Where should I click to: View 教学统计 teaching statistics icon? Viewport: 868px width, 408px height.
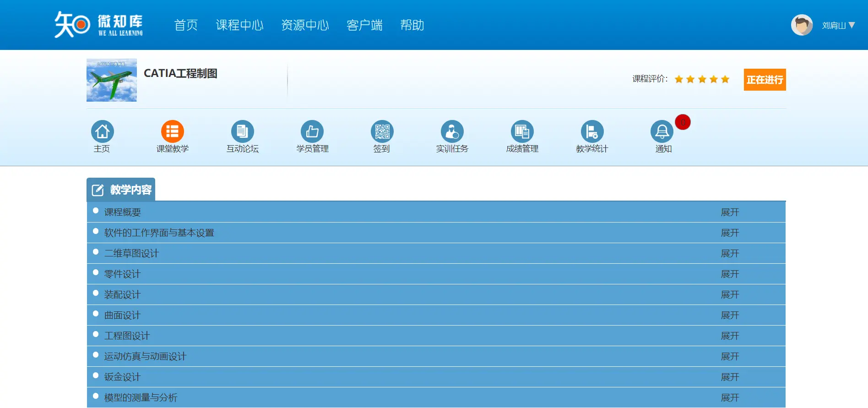coord(592,132)
